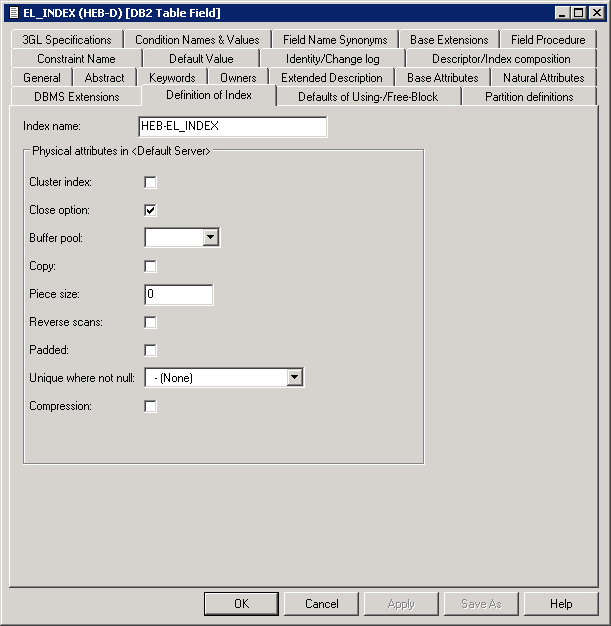Click the Index name text field
The width and height of the screenshot is (611, 626).
click(233, 127)
